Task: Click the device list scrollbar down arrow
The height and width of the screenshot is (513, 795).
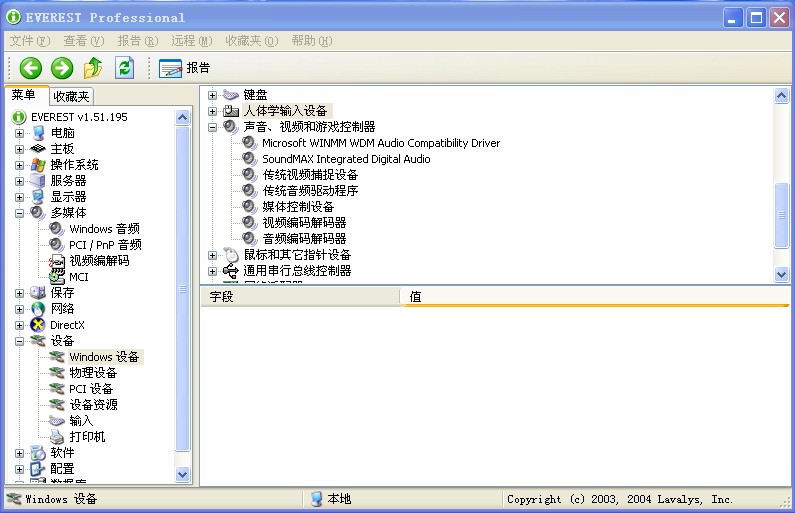Action: [781, 275]
